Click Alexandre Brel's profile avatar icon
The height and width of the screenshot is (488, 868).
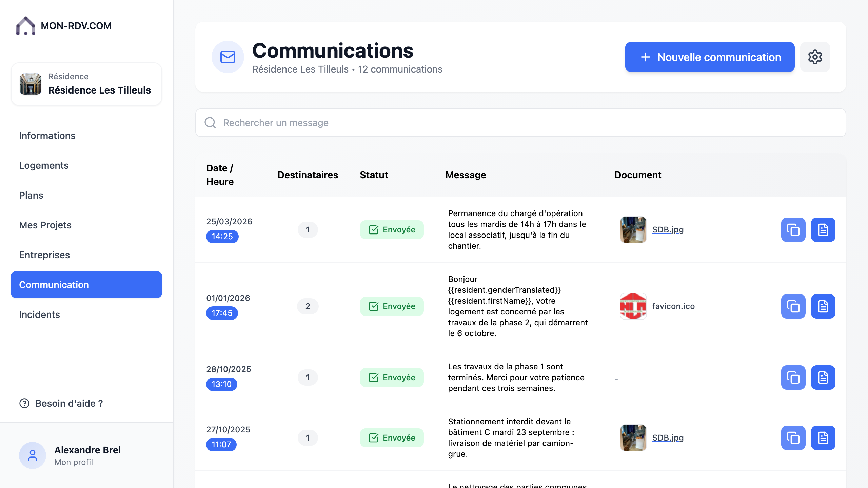[33, 455]
